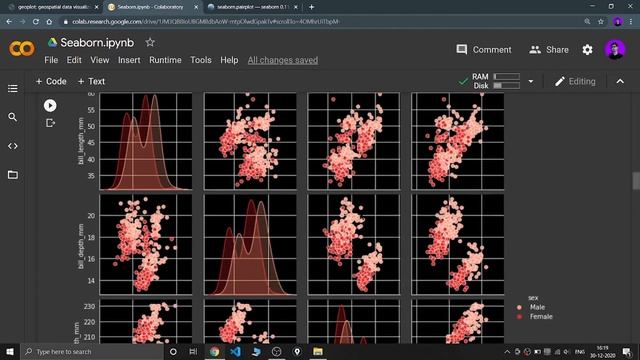This screenshot has width=640, height=360.
Task: Open the Files folder sidebar icon
Action: click(x=13, y=175)
